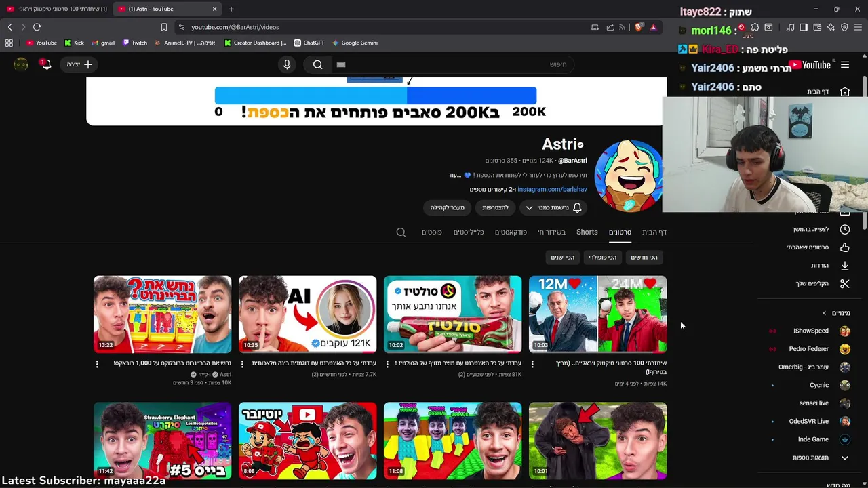Select the newest videos filter chip
Viewport: 868px width, 488px height.
click(644, 257)
